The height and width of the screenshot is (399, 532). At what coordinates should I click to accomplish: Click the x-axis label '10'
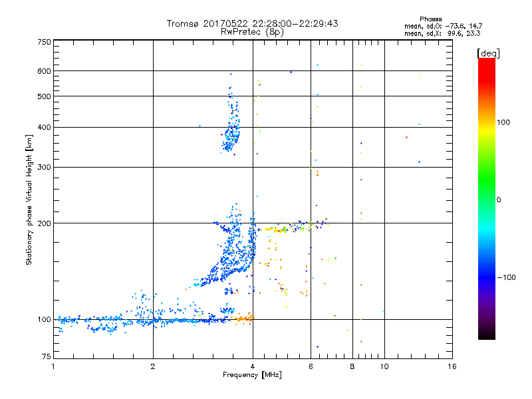click(x=384, y=366)
